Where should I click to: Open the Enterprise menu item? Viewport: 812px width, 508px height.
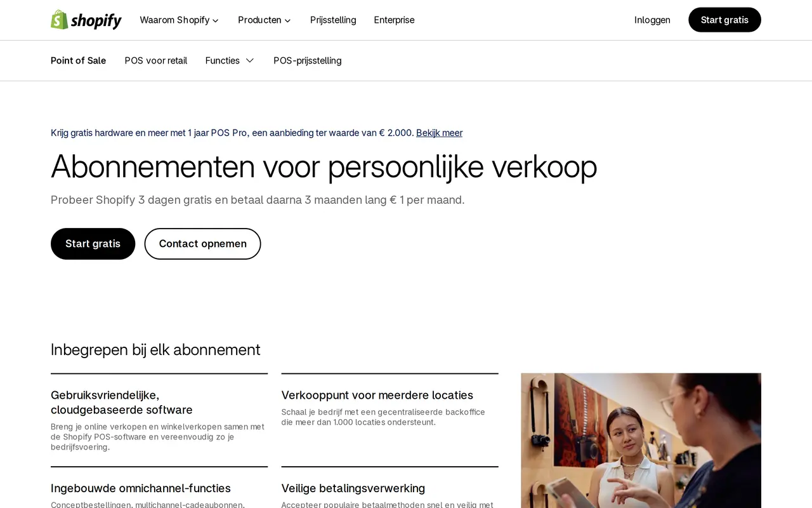(x=394, y=20)
